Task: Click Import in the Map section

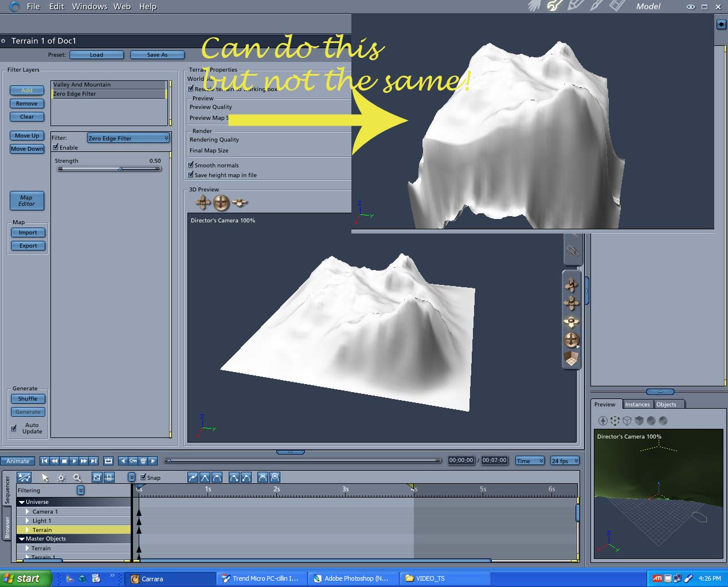Action: (x=28, y=232)
